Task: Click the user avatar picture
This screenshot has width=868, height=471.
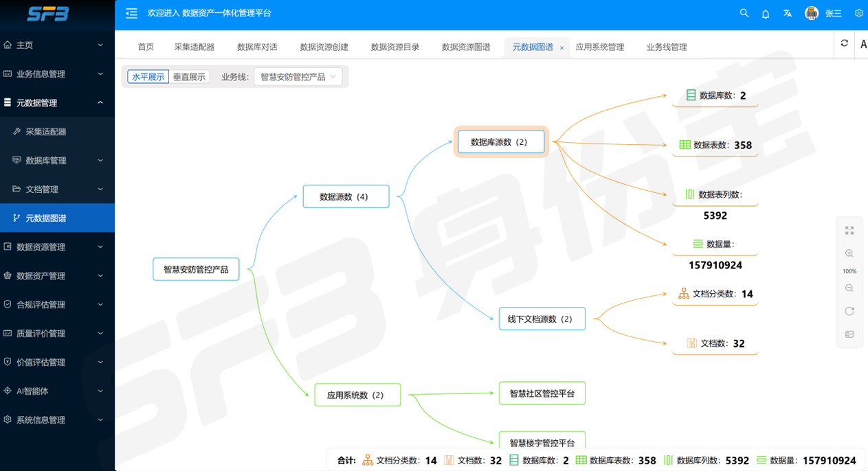Action: (x=812, y=13)
